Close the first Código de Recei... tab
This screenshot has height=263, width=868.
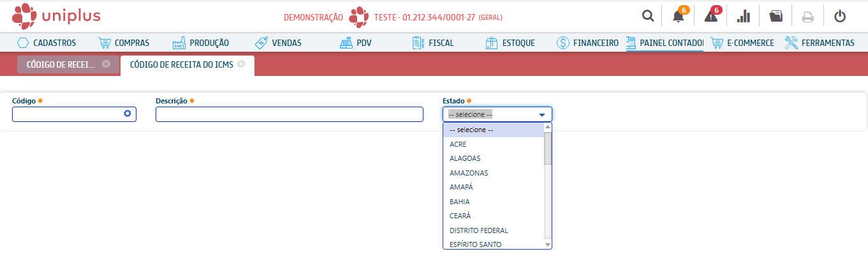106,64
